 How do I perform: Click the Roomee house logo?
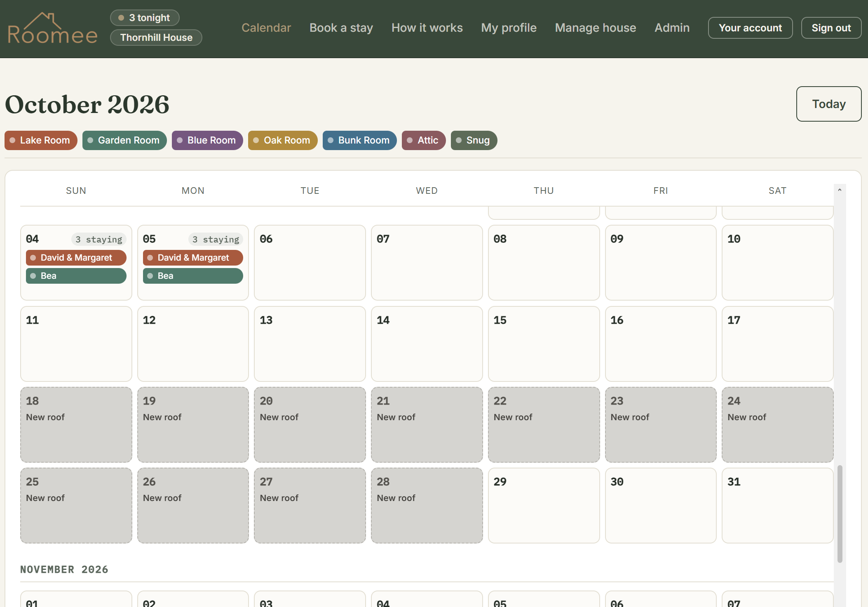coord(52,28)
